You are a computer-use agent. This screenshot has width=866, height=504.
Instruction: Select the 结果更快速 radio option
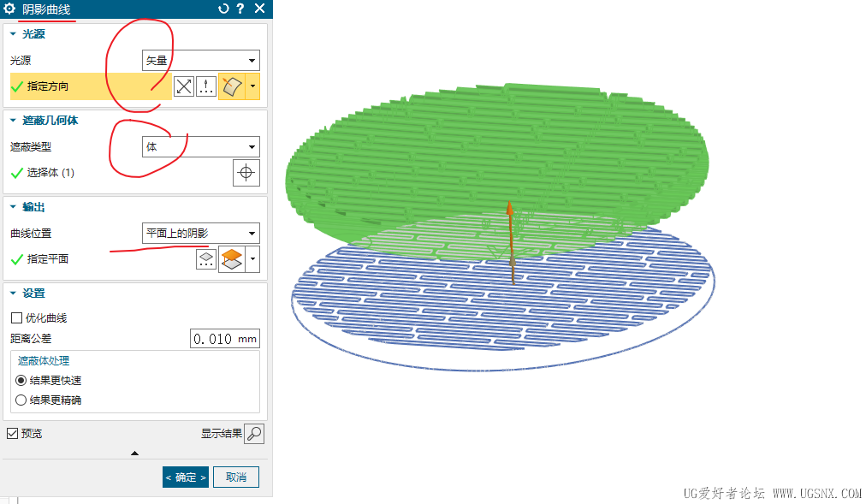pos(21,380)
